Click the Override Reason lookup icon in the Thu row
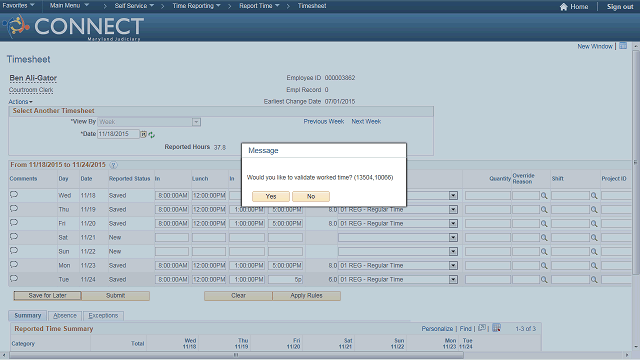Image resolution: width=640 pixels, height=360 pixels. 544,210
